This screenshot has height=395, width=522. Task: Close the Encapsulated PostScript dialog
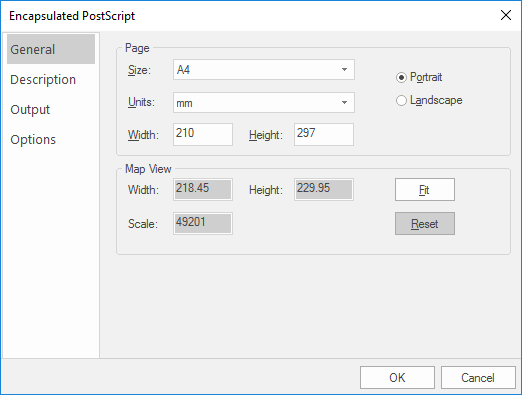click(506, 15)
